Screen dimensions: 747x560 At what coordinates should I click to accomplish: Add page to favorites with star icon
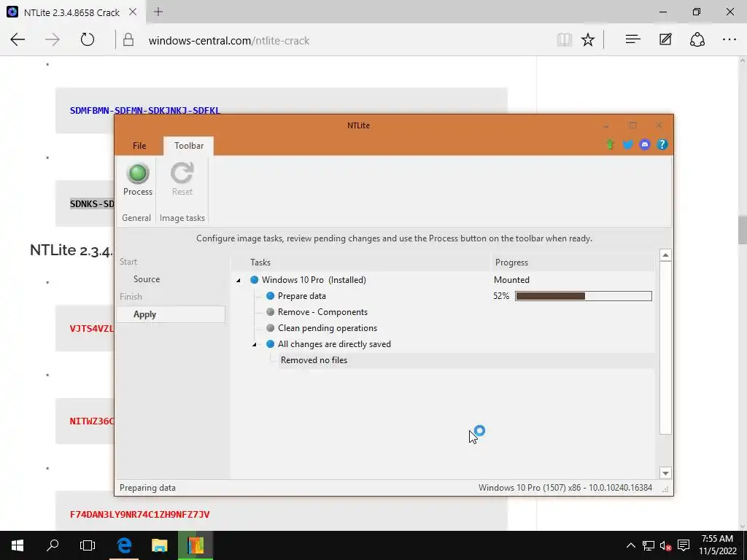(588, 40)
